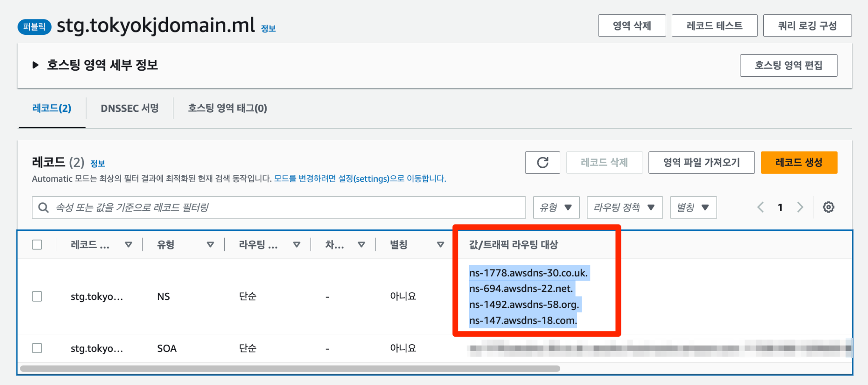Go to the previous page with the left chevron
This screenshot has height=385, width=868.
click(760, 207)
